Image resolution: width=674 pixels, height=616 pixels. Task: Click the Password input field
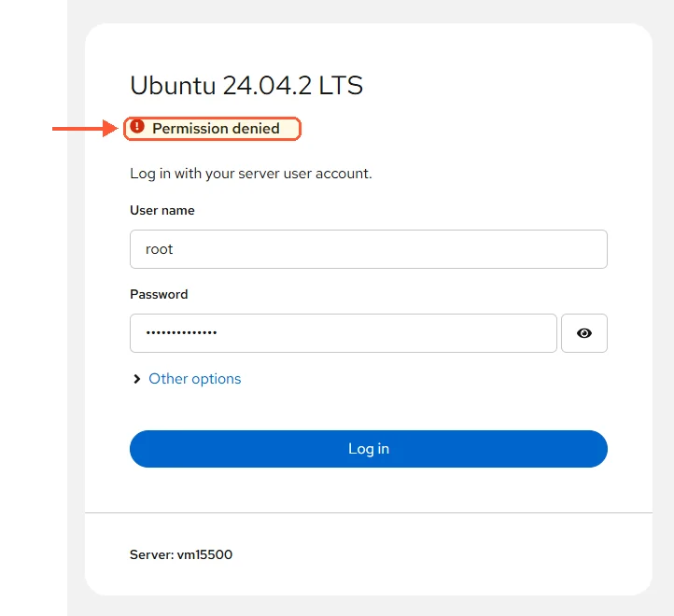(x=343, y=333)
